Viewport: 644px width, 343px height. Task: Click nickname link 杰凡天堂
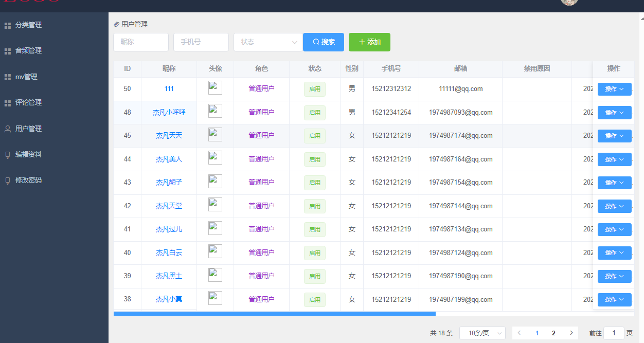point(169,206)
